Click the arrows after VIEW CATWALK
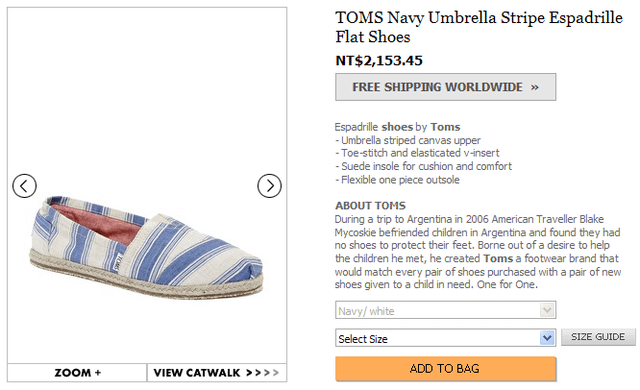Viewport: 640px width, 390px height. 262,373
